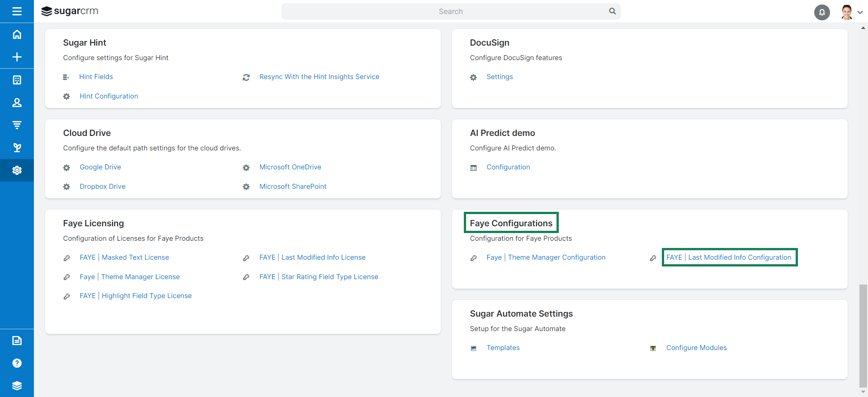Select the Admin gear icon in sidebar
Screen dimensions: 868x397
(17, 170)
